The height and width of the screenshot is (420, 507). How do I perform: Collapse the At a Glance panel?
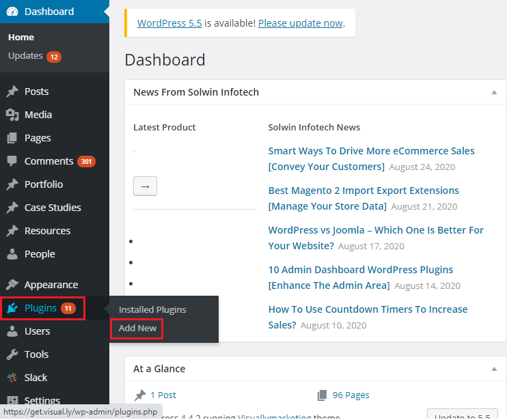coord(494,369)
